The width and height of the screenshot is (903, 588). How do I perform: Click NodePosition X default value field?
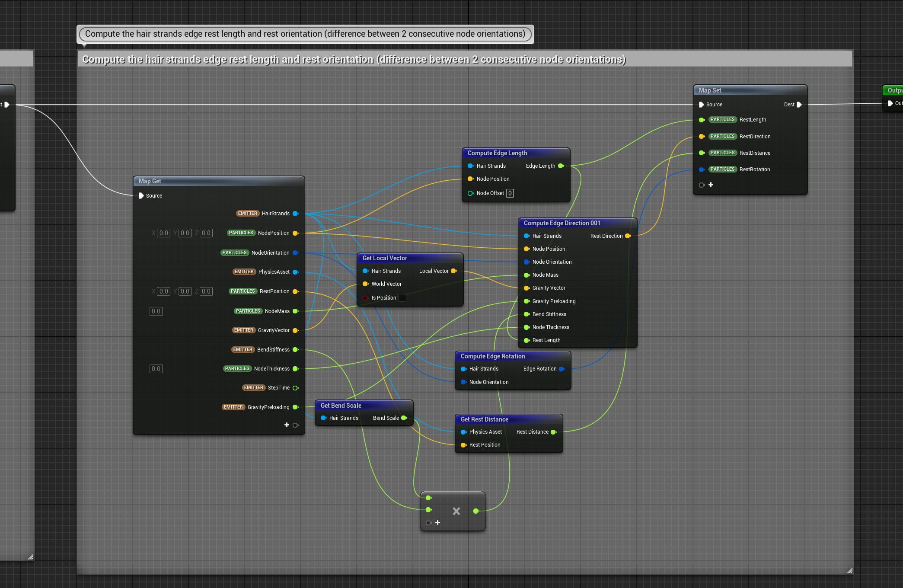[163, 233]
